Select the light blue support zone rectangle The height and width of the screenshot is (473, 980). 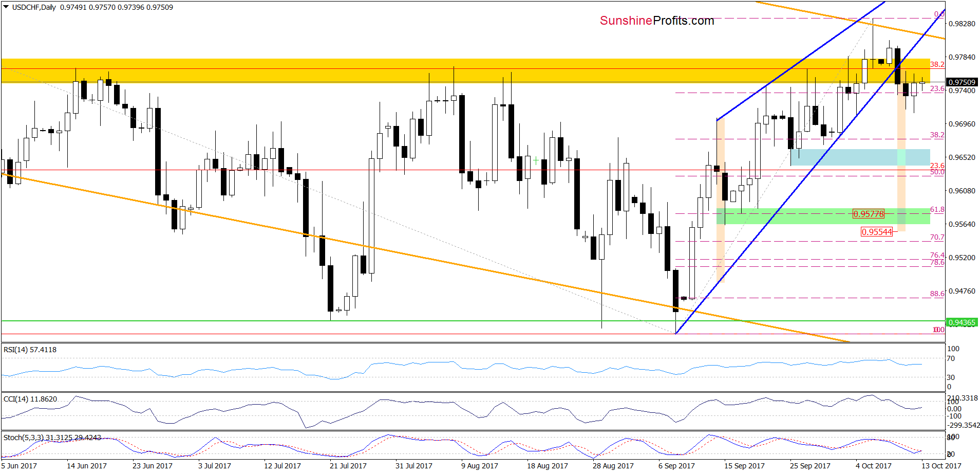860,157
